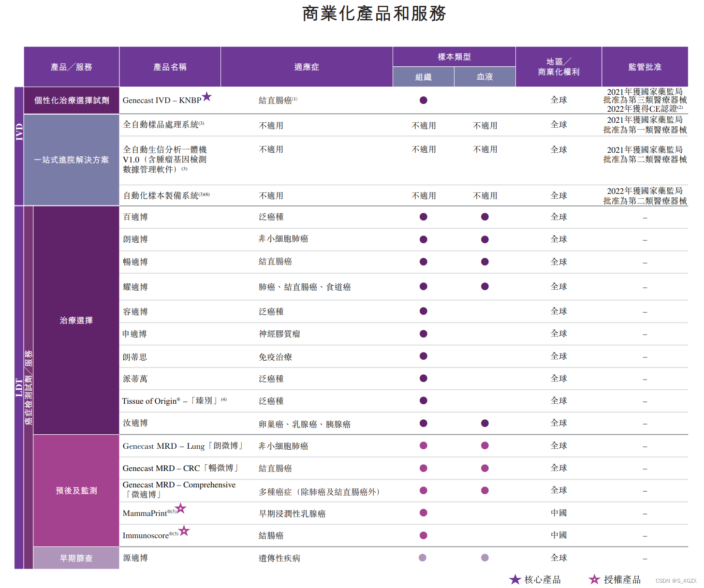
Task: Click the 早期篩查 category cell
Action: click(x=76, y=558)
